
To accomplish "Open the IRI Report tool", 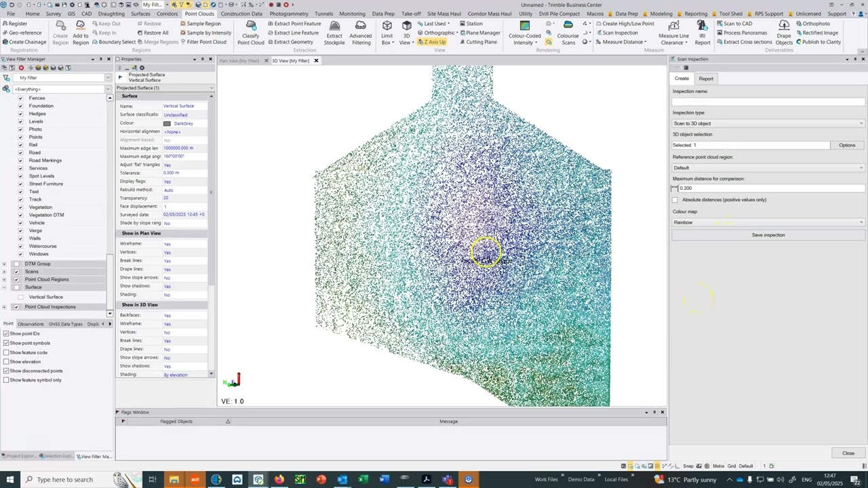I will pos(702,33).
